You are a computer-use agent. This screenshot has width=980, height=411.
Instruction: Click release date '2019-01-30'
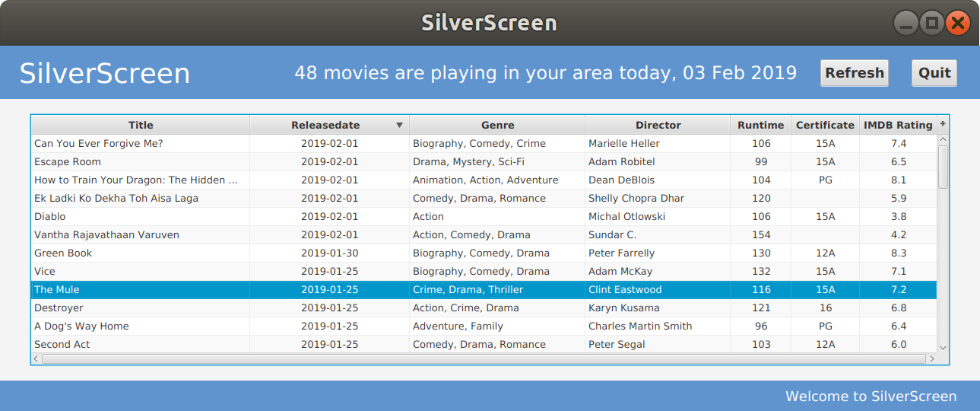(329, 253)
